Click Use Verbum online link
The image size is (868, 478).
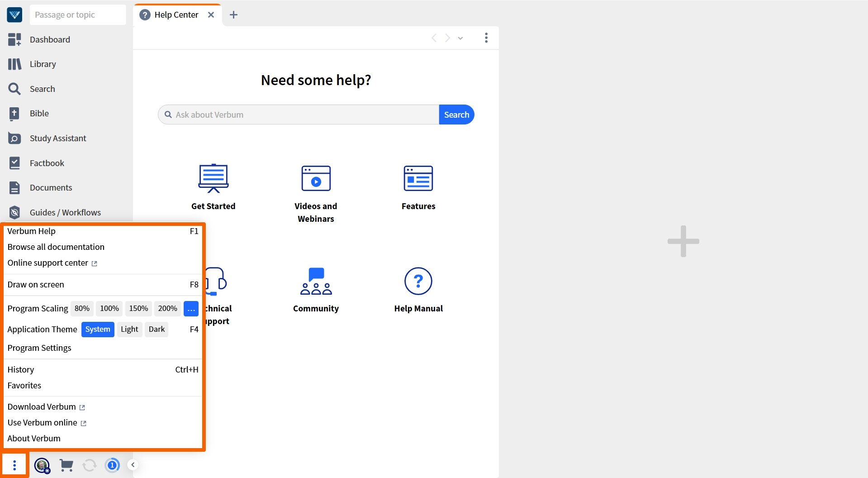pos(103,423)
